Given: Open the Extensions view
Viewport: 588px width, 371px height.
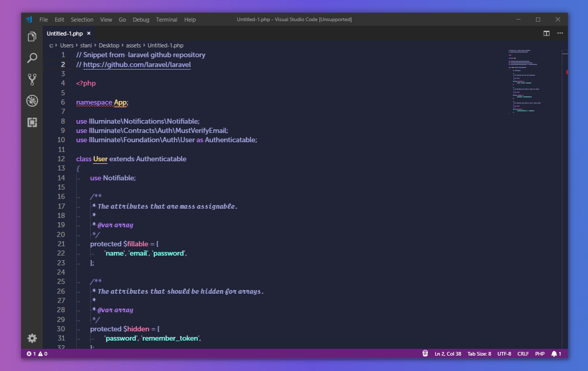Looking at the screenshot, I should pyautogui.click(x=32, y=122).
